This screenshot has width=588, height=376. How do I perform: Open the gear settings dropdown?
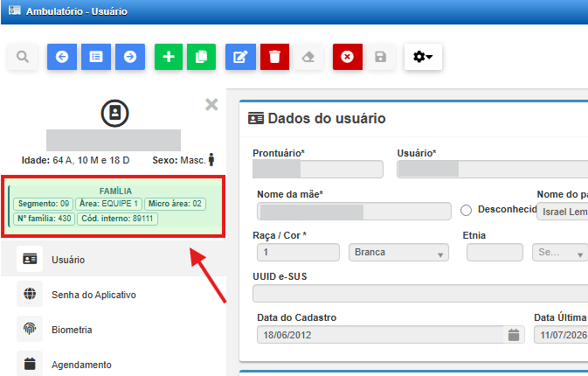[423, 57]
